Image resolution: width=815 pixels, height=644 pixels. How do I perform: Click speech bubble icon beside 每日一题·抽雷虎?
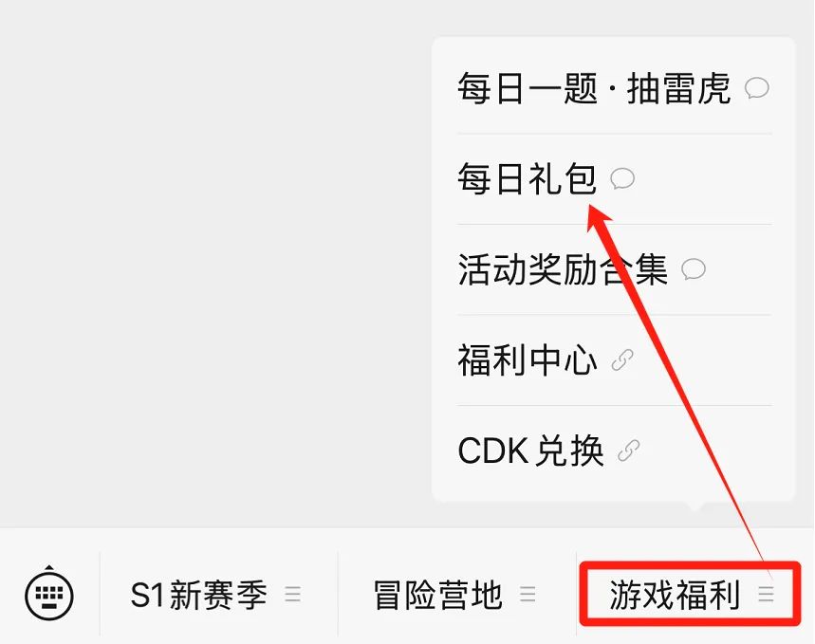click(757, 88)
